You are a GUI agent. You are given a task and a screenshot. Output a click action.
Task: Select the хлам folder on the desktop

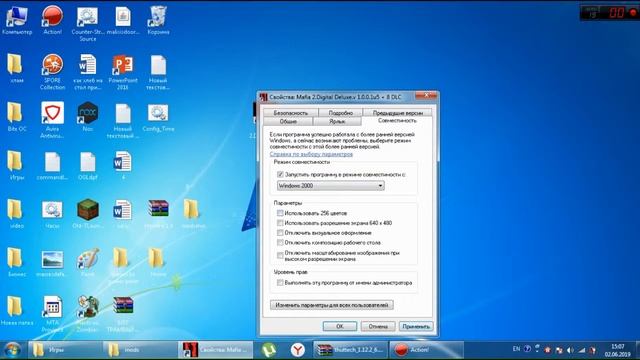16,69
